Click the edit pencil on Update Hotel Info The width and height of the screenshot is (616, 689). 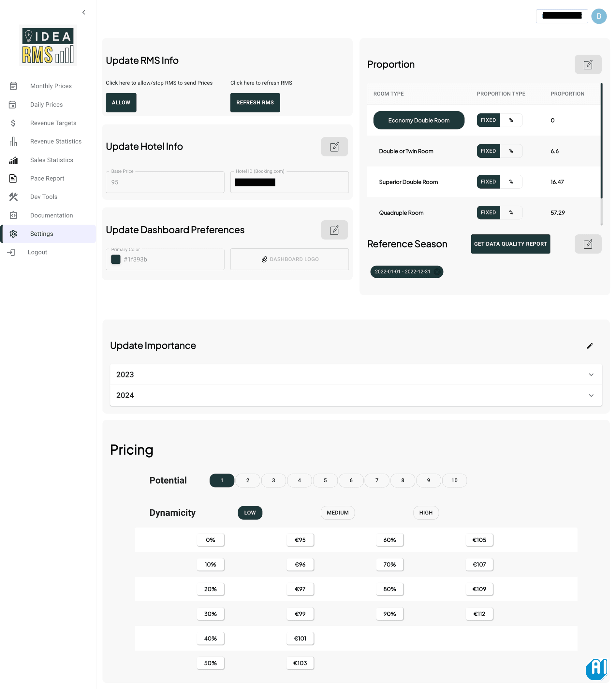(x=334, y=147)
